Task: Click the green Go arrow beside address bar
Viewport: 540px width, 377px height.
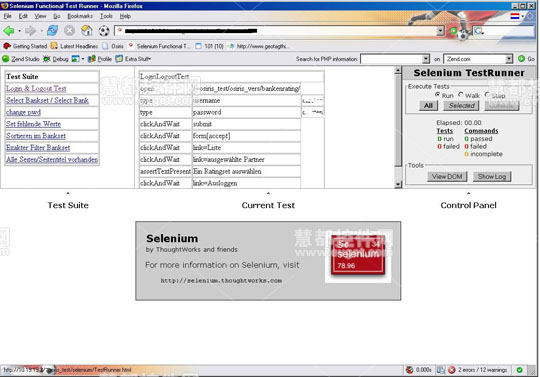Action: click(453, 31)
